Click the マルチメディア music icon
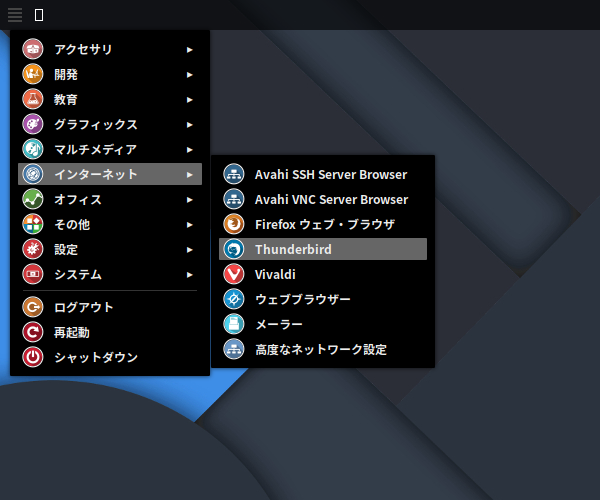Image resolution: width=600 pixels, height=500 pixels. [33, 149]
